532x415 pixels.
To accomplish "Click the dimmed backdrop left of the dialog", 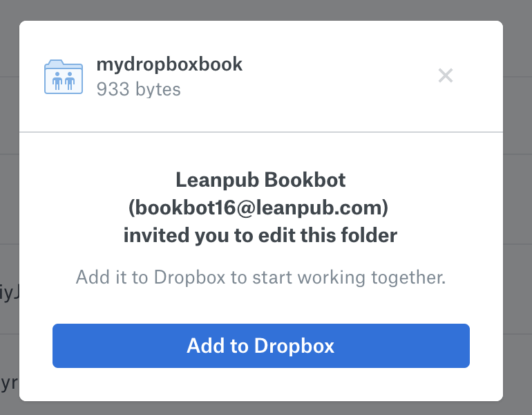I will [9, 173].
